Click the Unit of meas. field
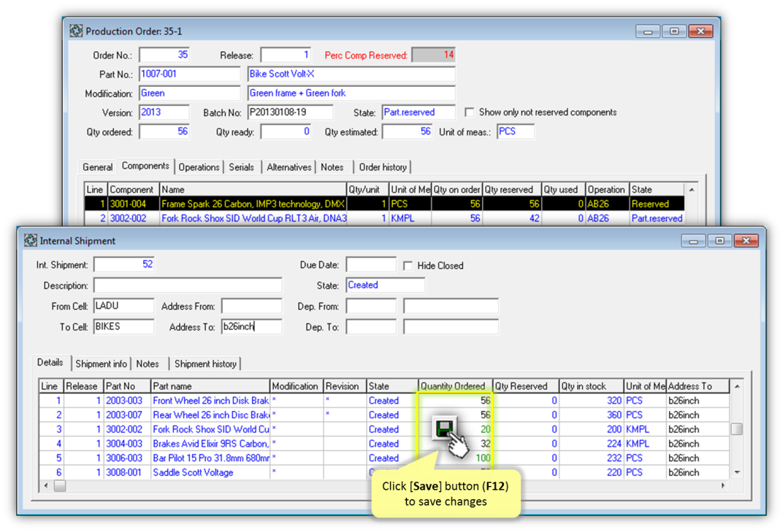 click(x=516, y=132)
